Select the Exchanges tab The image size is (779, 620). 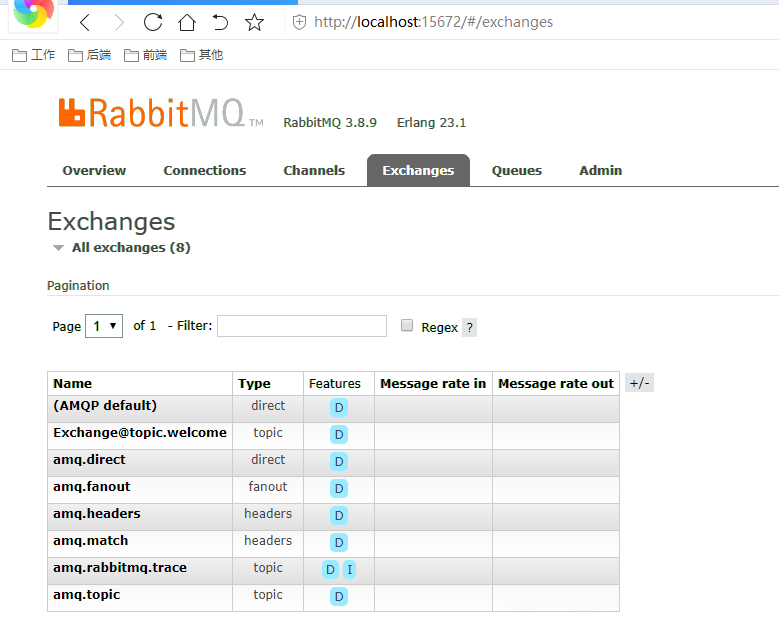pyautogui.click(x=418, y=170)
